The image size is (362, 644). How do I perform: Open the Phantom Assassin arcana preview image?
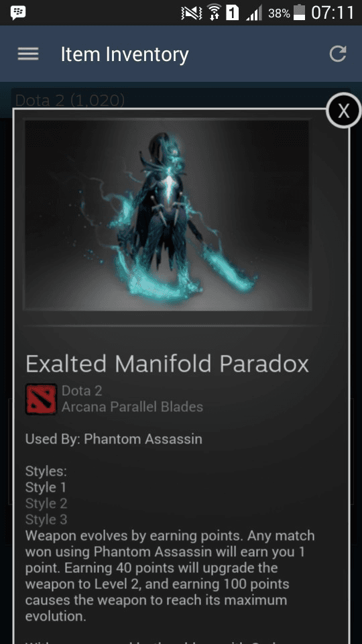(x=167, y=215)
